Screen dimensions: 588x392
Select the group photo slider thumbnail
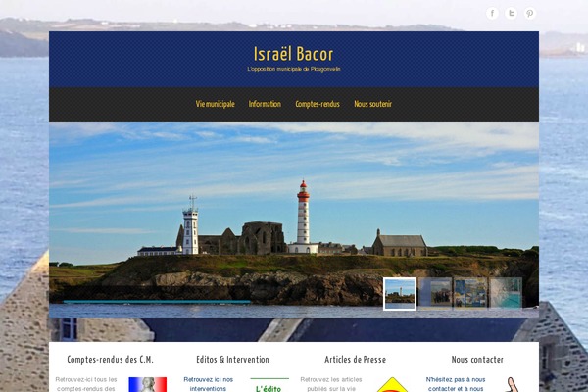pyautogui.click(x=435, y=293)
